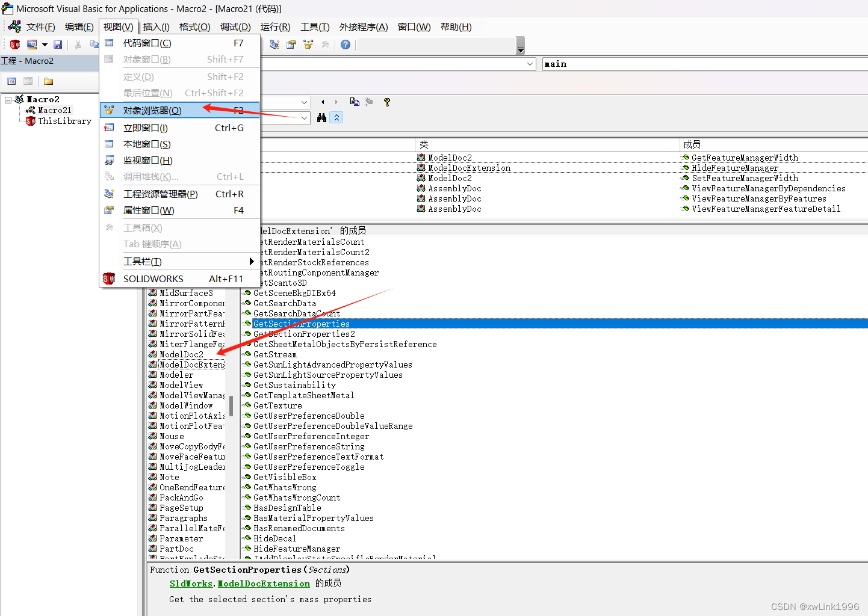
Task: Select ModelView in the classes list
Action: (181, 385)
